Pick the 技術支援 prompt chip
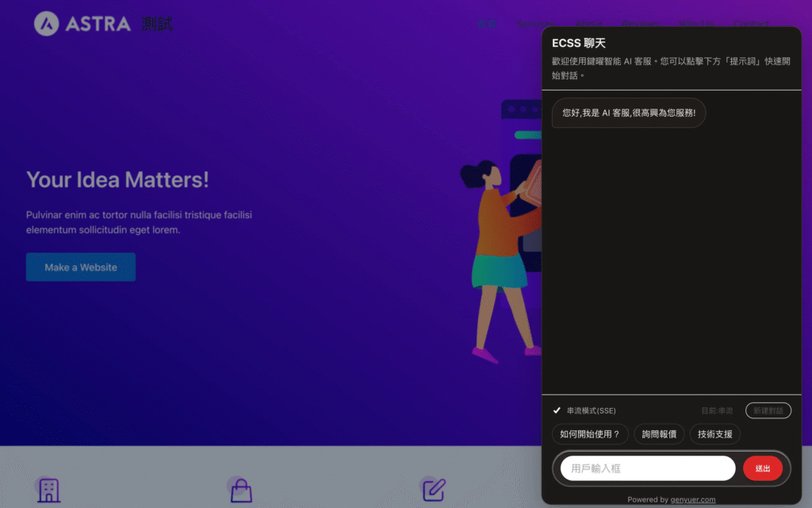 (715, 434)
